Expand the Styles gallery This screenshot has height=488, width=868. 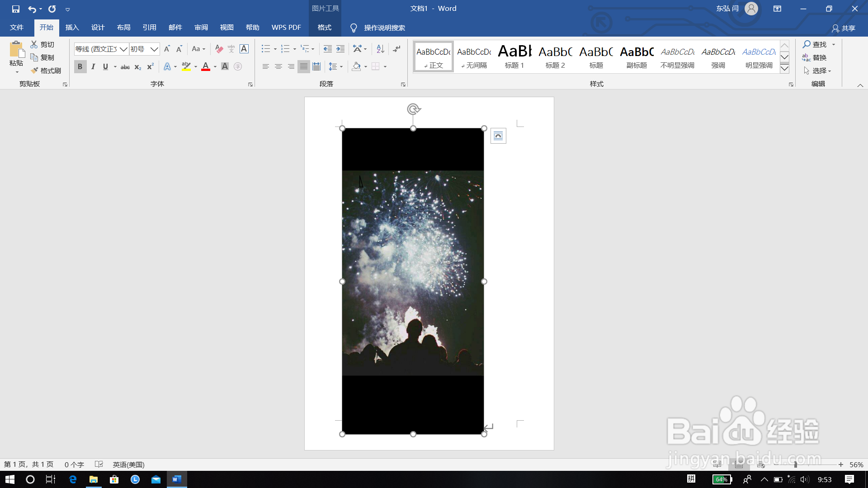click(785, 69)
